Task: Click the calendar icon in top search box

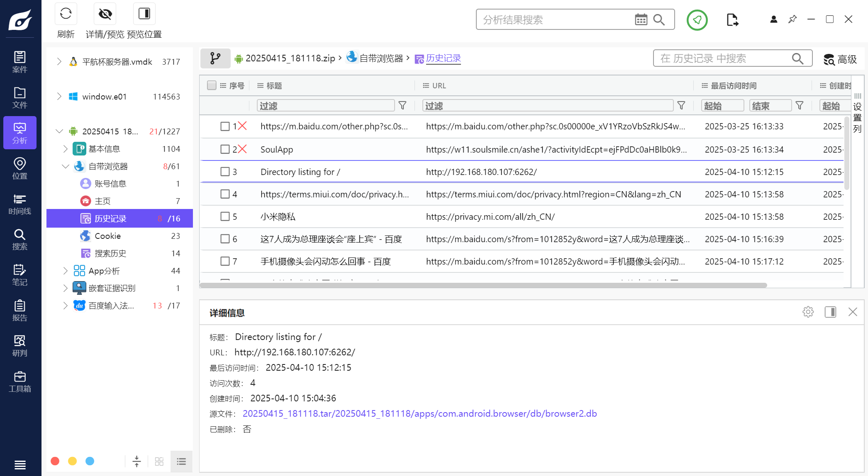Action: (641, 19)
